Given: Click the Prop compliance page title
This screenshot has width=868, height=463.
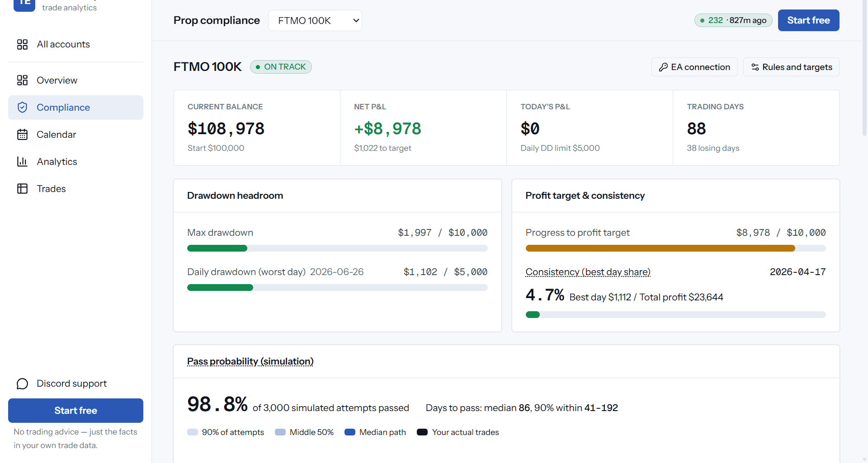Looking at the screenshot, I should coord(217,20).
